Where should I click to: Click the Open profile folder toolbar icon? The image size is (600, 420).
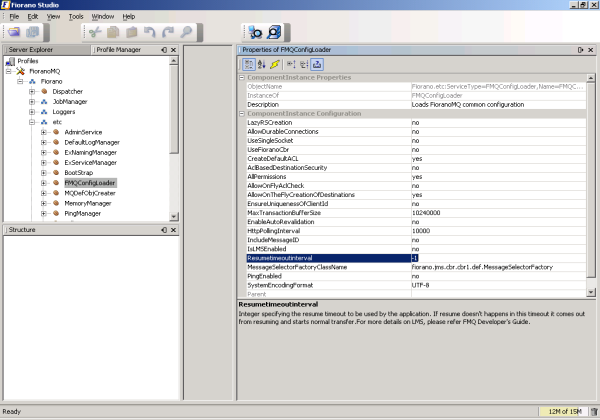(14, 32)
